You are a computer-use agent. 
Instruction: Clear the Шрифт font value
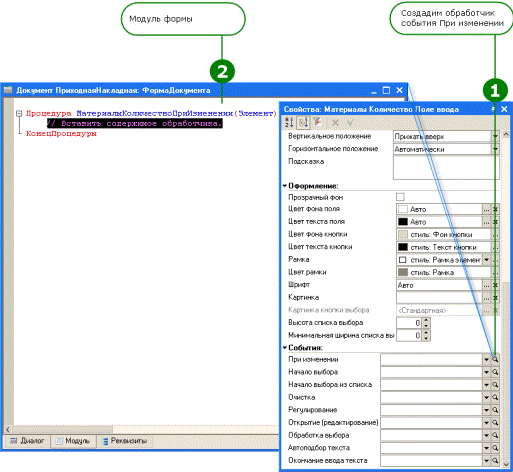point(495,285)
